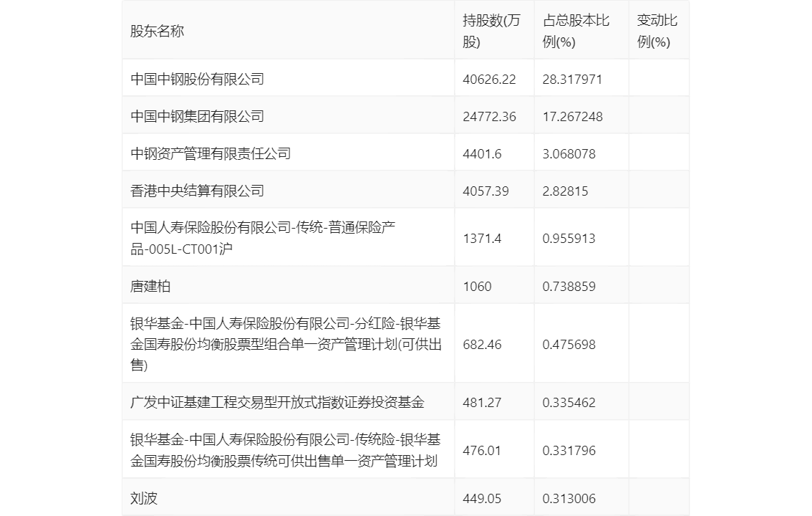Screen dimensions: 812x516
Task: Select the 变动比例(%) column header
Action: (x=657, y=31)
